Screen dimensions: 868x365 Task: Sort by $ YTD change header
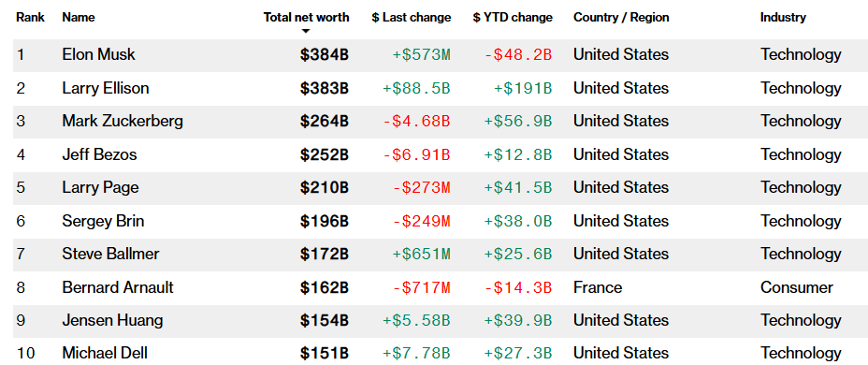(x=513, y=17)
